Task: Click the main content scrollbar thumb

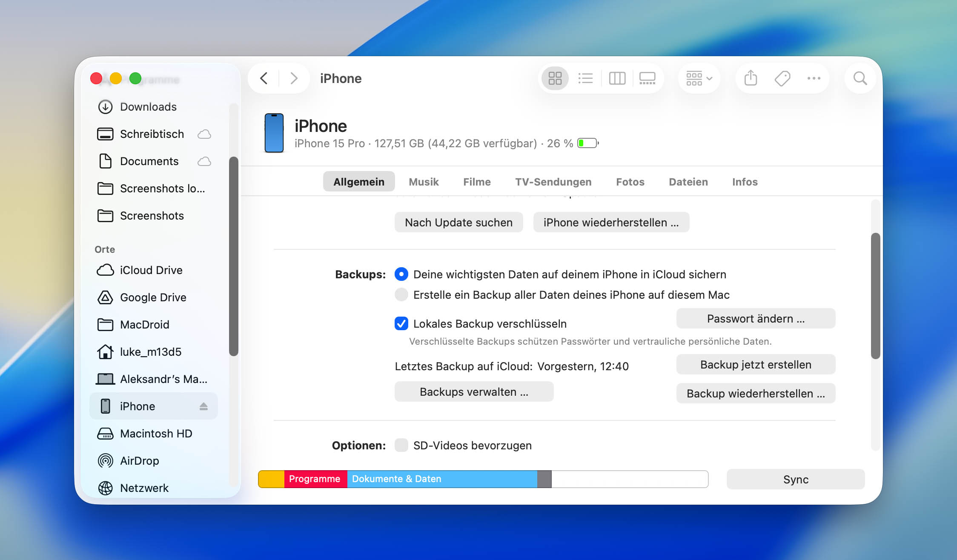Action: click(x=875, y=296)
